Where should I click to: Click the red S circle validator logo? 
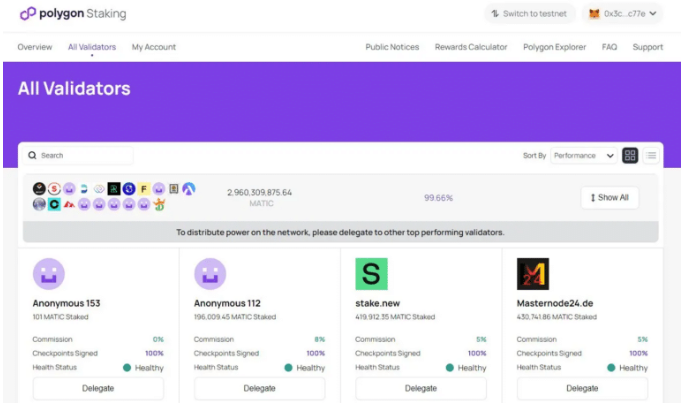pyautogui.click(x=54, y=189)
